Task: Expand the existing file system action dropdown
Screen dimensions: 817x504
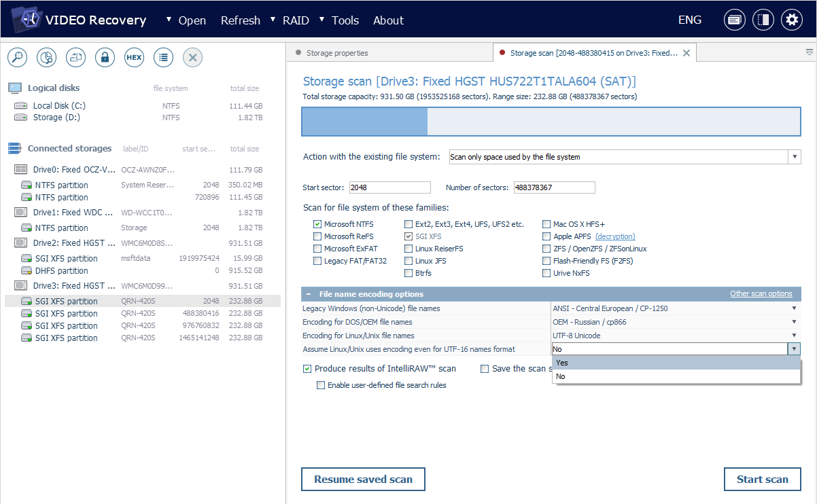Action: (x=794, y=157)
